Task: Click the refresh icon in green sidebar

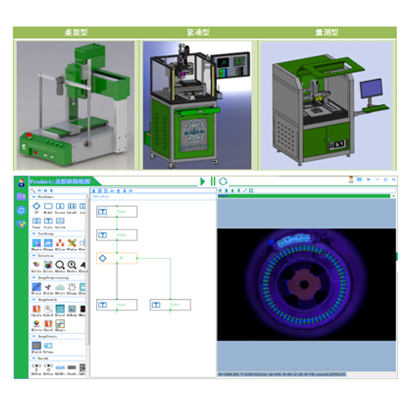Action: tap(21, 210)
